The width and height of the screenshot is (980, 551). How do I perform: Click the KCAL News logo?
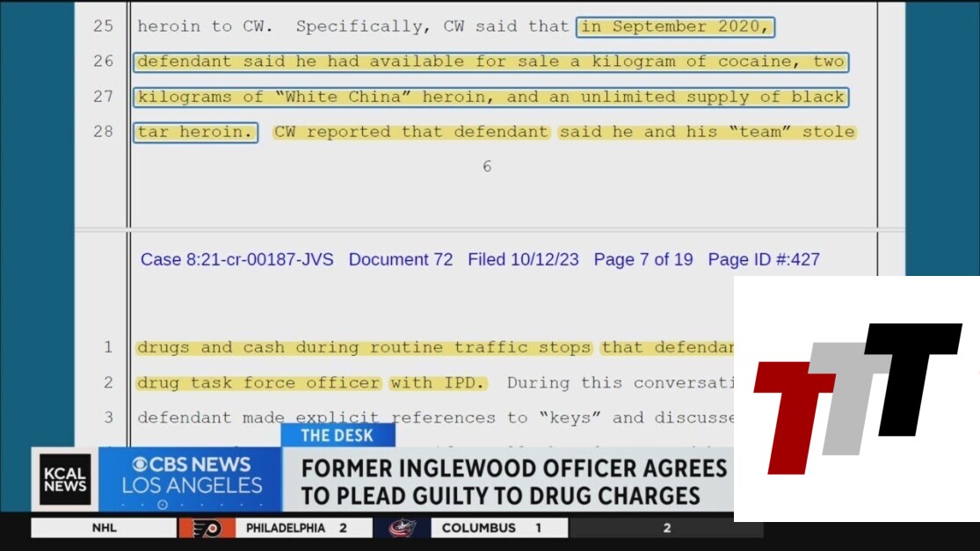point(65,479)
